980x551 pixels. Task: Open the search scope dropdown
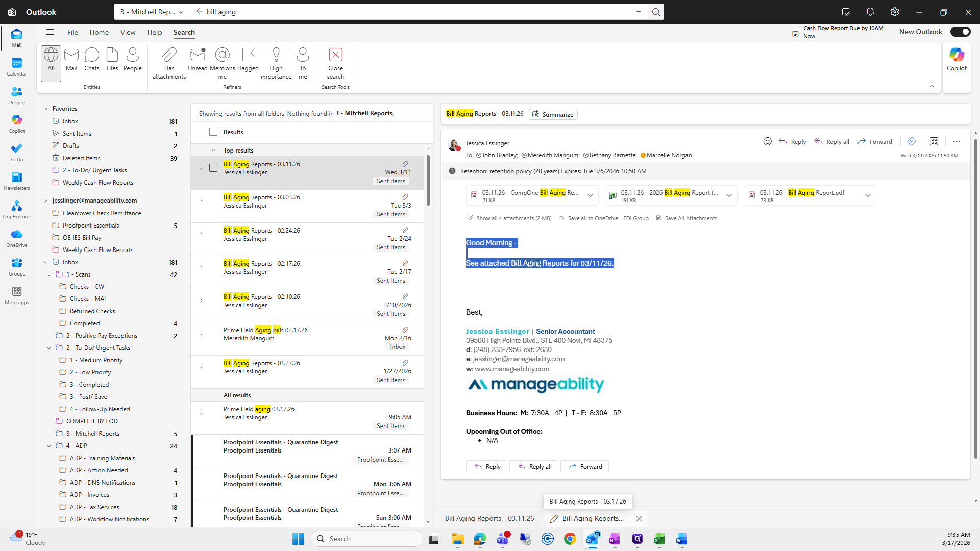(152, 12)
